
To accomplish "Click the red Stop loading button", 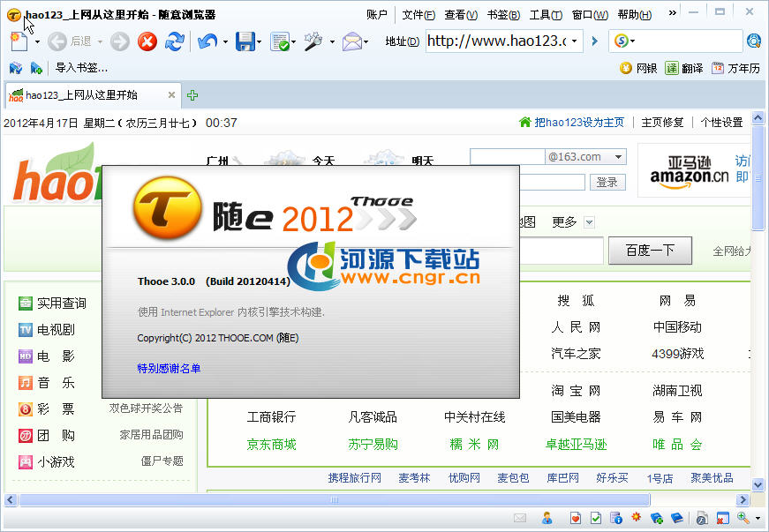I will coord(147,41).
